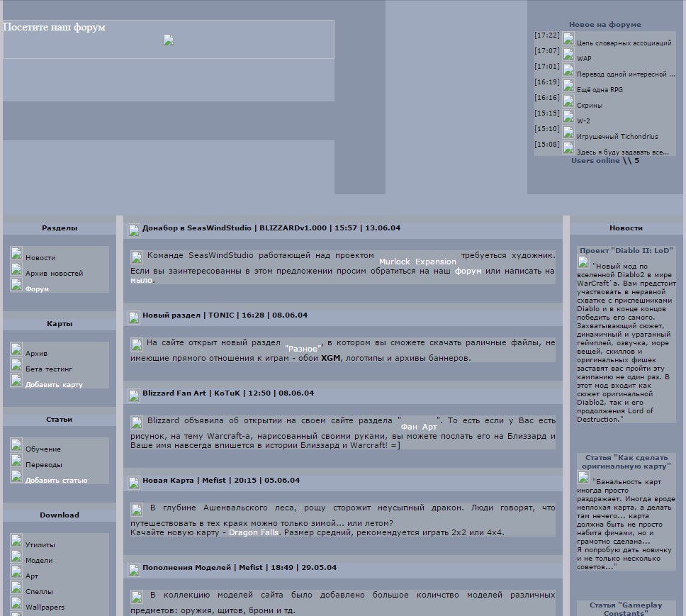Open the 'Фан Арт' link in Blizzard news
The height and width of the screenshot is (616, 686).
click(x=419, y=427)
